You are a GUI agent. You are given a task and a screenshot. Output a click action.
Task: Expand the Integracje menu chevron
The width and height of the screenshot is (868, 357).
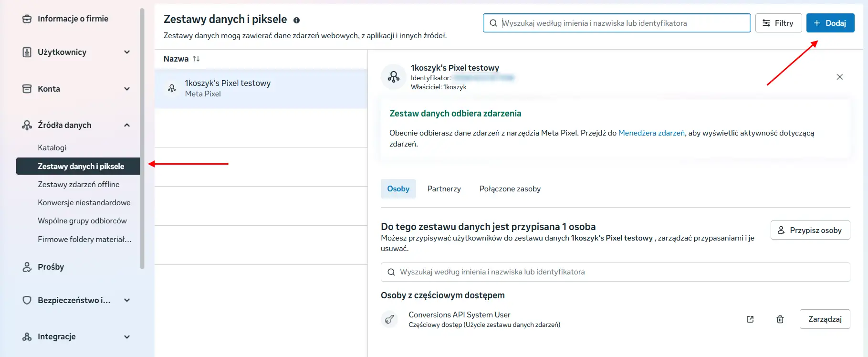tap(127, 336)
